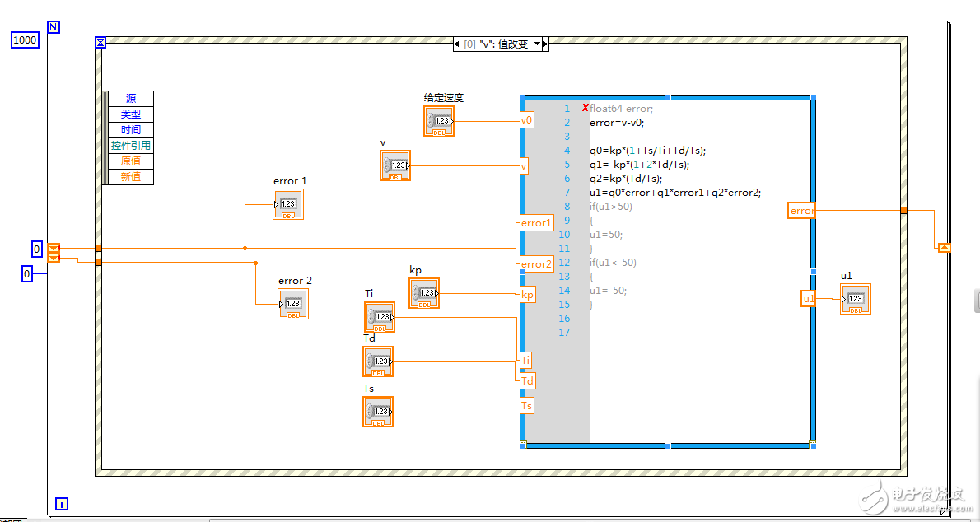Click code line 'if(u1<-50)'
This screenshot has height=522, width=980.
pyautogui.click(x=613, y=263)
